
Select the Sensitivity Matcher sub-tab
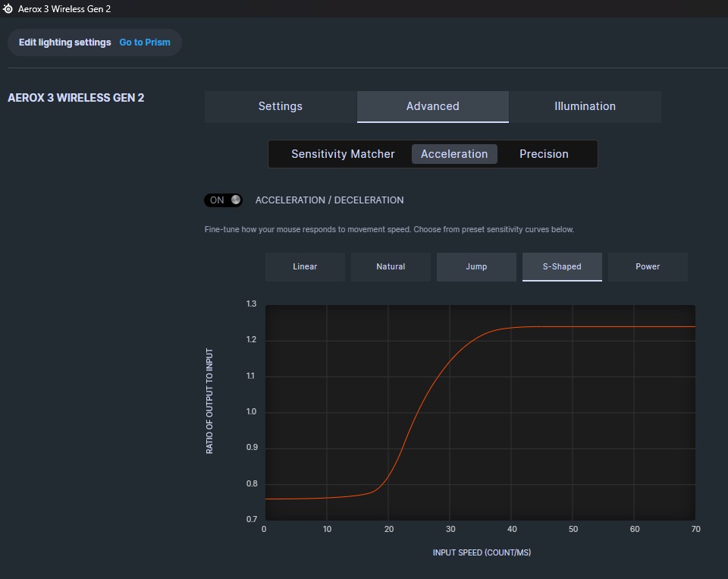coord(343,154)
